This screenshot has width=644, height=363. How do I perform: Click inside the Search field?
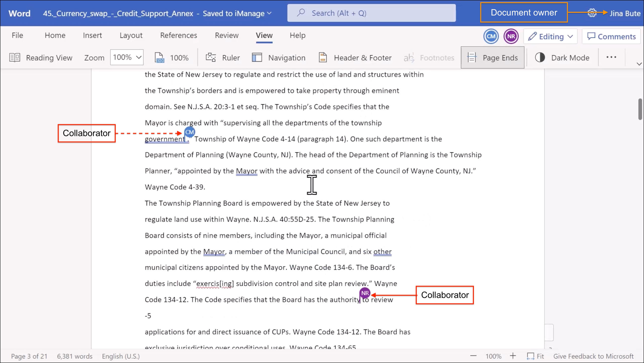pyautogui.click(x=372, y=13)
